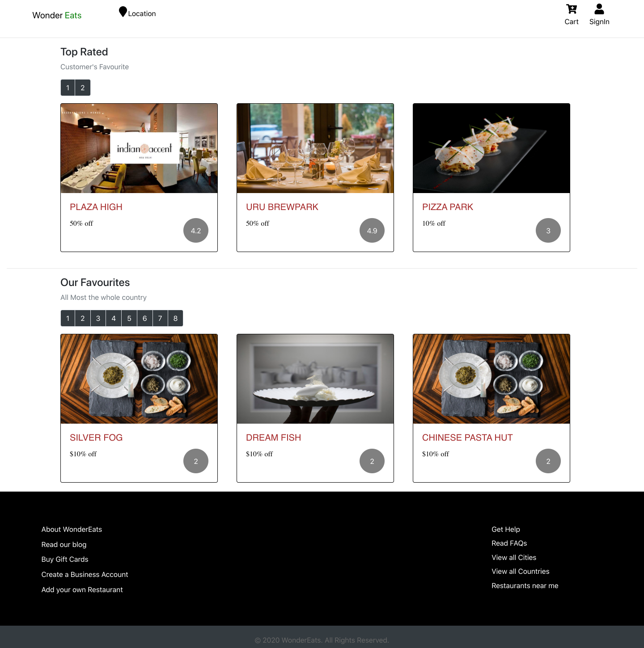The width and height of the screenshot is (644, 648).
Task: Open the CHINESE PASTA HUT title link
Action: tap(467, 438)
